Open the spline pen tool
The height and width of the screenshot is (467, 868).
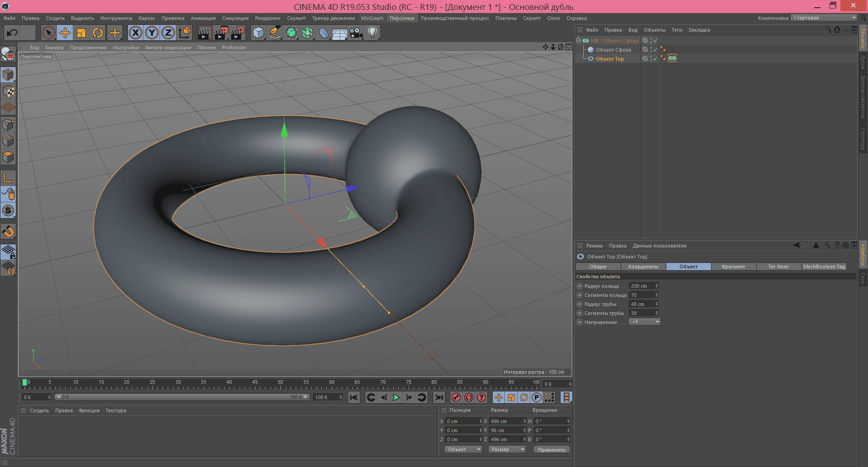275,33
